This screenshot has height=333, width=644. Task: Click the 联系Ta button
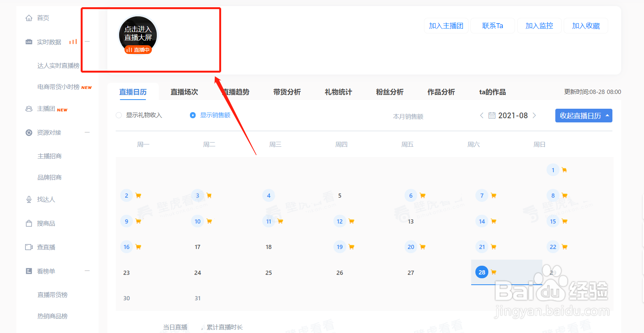click(493, 26)
